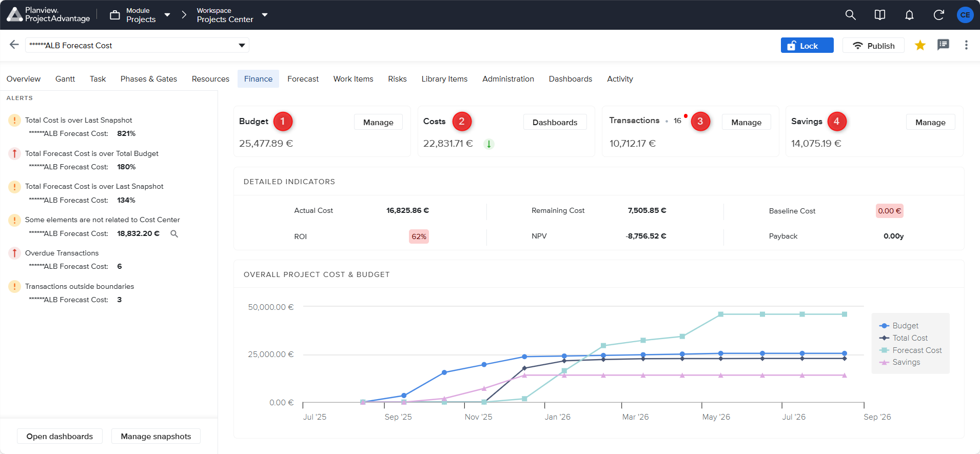Viewport: 980px width, 454px height.
Task: Open the comments speech bubble icon
Action: [943, 45]
